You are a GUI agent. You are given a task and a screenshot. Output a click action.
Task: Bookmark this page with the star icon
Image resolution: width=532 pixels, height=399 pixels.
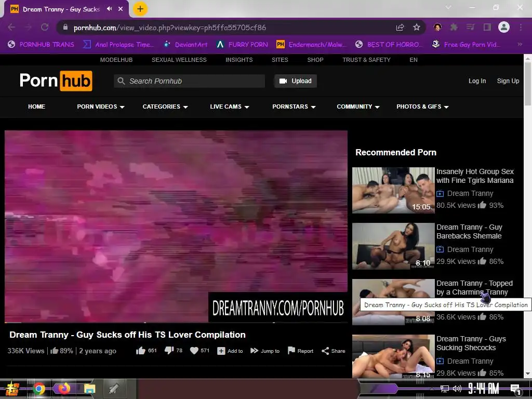tap(417, 27)
